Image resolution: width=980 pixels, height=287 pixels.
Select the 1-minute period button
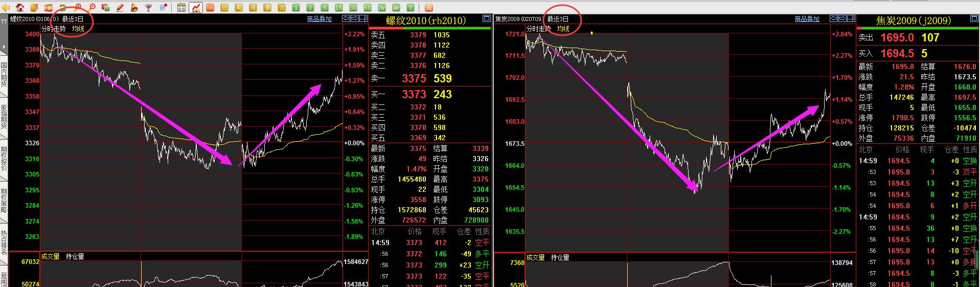click(x=296, y=8)
